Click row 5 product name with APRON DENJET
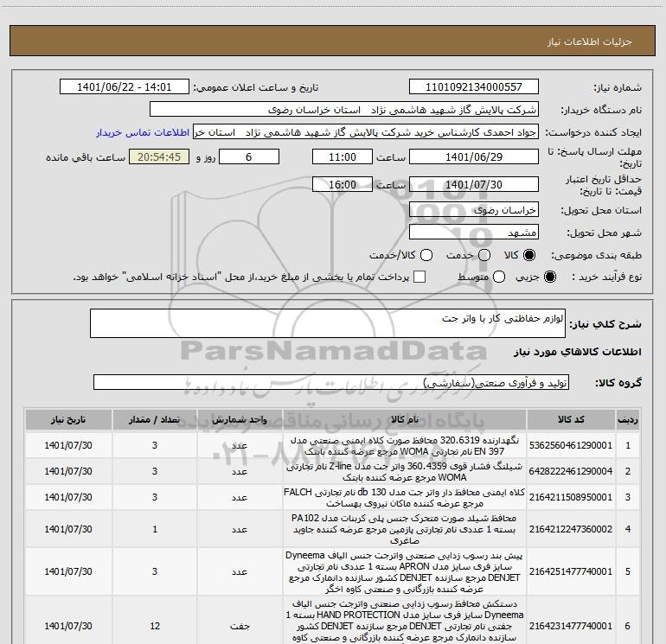 (x=405, y=572)
